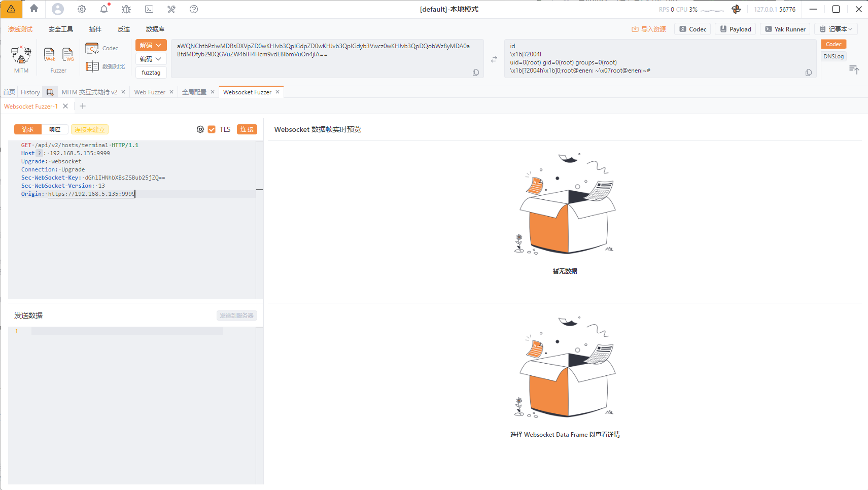Open the terminal console icon
Image resolution: width=868 pixels, height=490 pixels.
149,9
